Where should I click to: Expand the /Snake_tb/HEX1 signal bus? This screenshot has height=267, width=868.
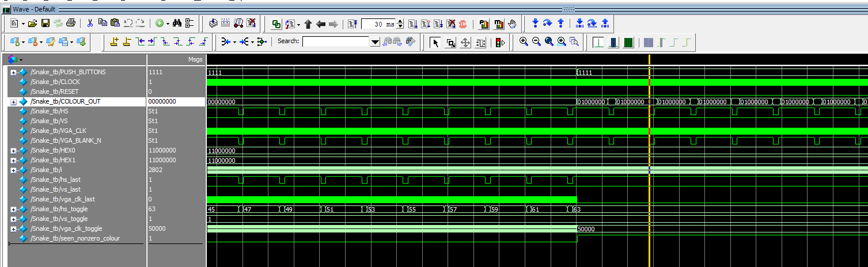click(x=13, y=161)
